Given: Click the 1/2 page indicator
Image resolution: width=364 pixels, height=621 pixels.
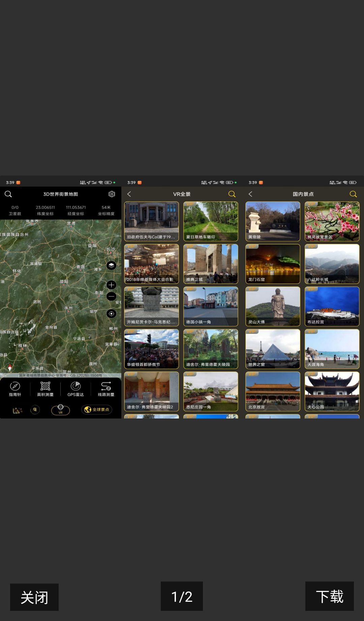Looking at the screenshot, I should pos(182,596).
